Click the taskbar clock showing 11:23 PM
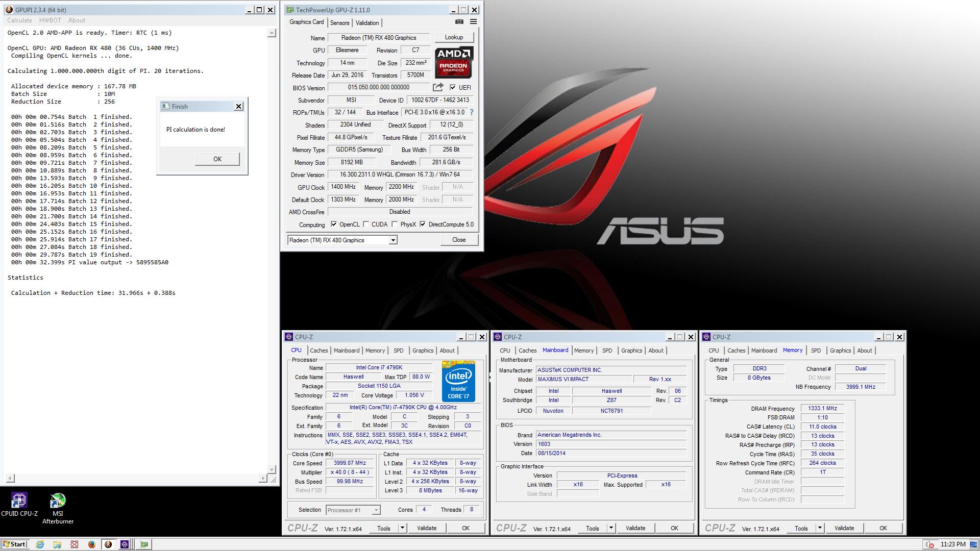Image resolution: width=980 pixels, height=551 pixels. click(953, 544)
